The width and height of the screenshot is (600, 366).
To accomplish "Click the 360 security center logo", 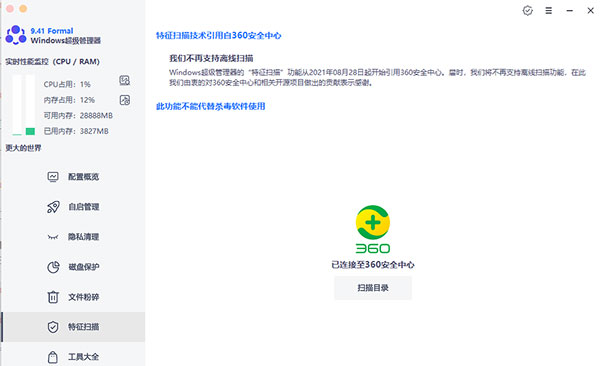I will [373, 229].
